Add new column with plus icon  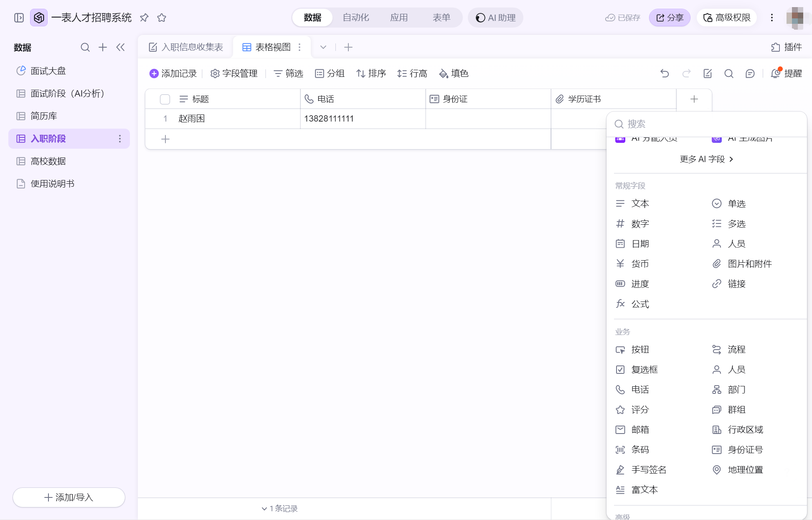click(x=694, y=99)
